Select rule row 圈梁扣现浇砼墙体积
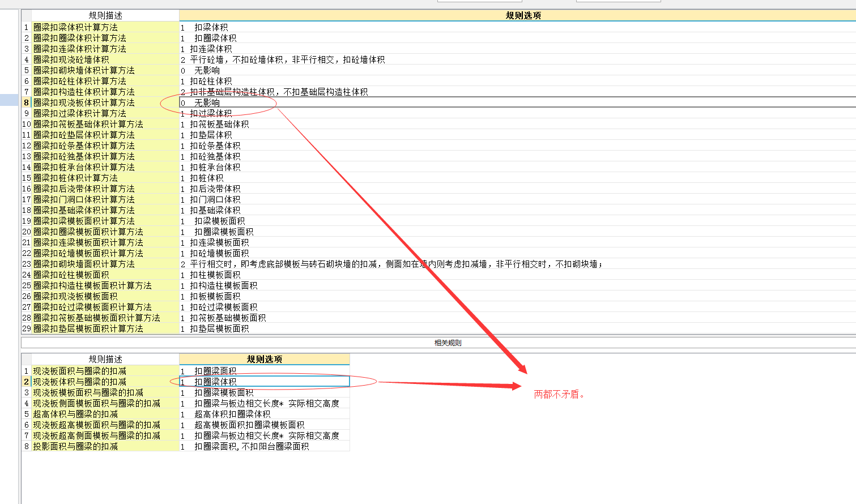The height and width of the screenshot is (504, 856). click(x=105, y=59)
